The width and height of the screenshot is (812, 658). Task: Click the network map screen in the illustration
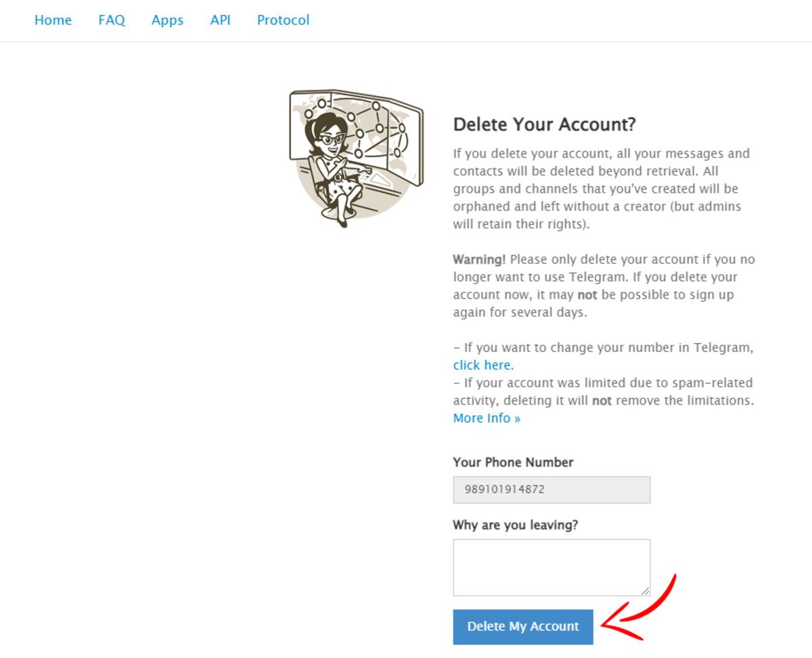coord(379,129)
